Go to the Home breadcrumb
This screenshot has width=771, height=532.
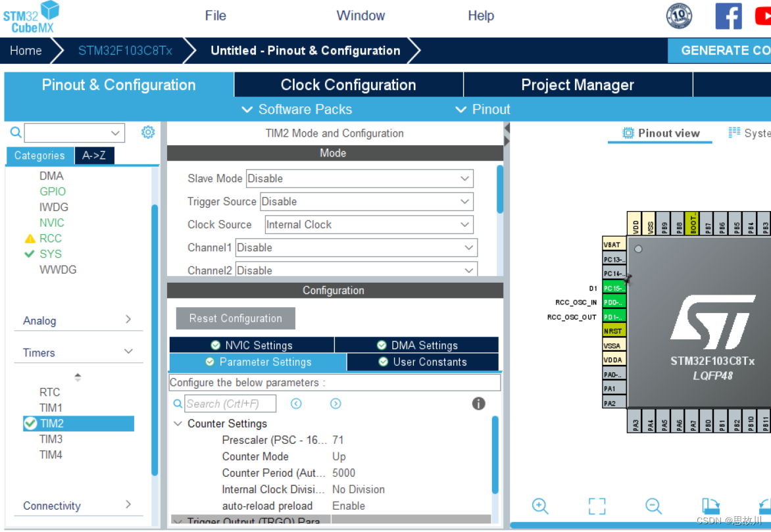(x=26, y=50)
